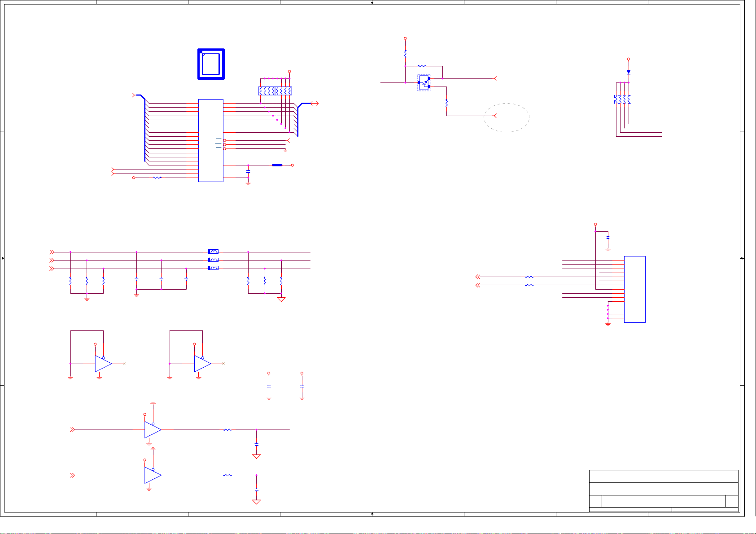Click the bottom ferrite bead inductor
The height and width of the screenshot is (534, 756).
pyautogui.click(x=213, y=268)
